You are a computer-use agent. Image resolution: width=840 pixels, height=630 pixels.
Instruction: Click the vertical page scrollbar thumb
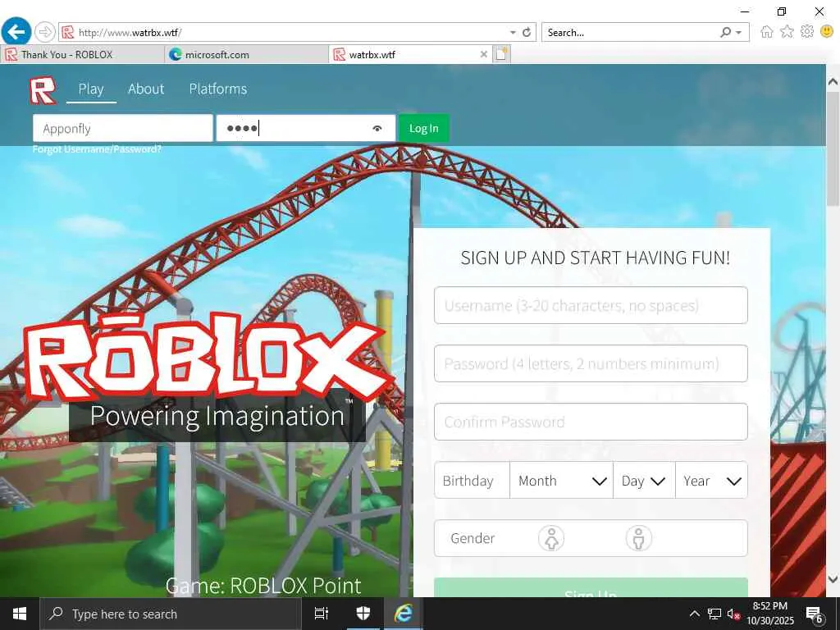pyautogui.click(x=833, y=148)
